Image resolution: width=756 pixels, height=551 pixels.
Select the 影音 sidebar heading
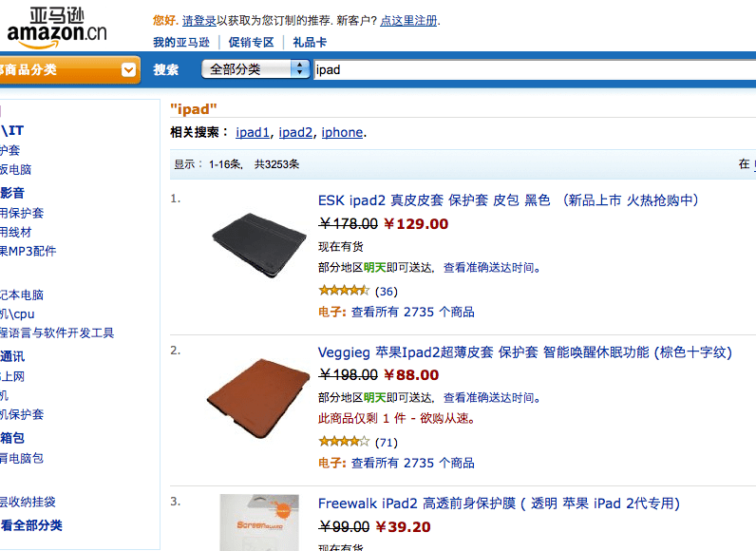click(12, 193)
